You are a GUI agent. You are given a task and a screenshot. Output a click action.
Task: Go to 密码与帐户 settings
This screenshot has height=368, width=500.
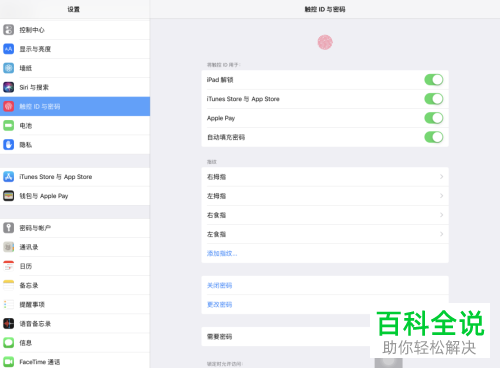coord(75,228)
